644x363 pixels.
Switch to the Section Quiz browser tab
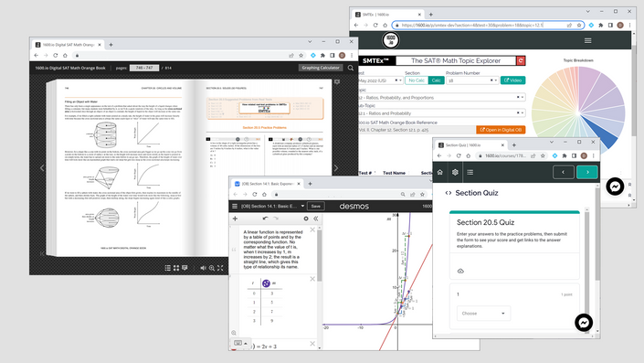[x=470, y=145]
